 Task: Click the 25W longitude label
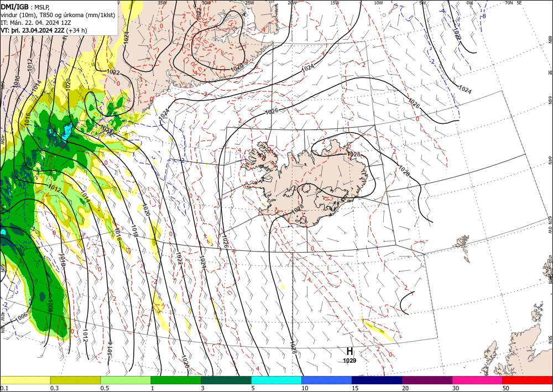249,3
